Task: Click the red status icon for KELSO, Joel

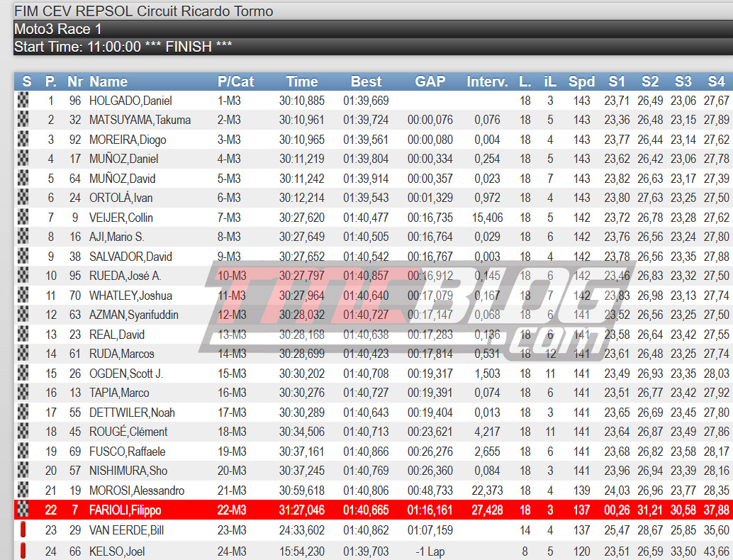Action: (x=23, y=549)
